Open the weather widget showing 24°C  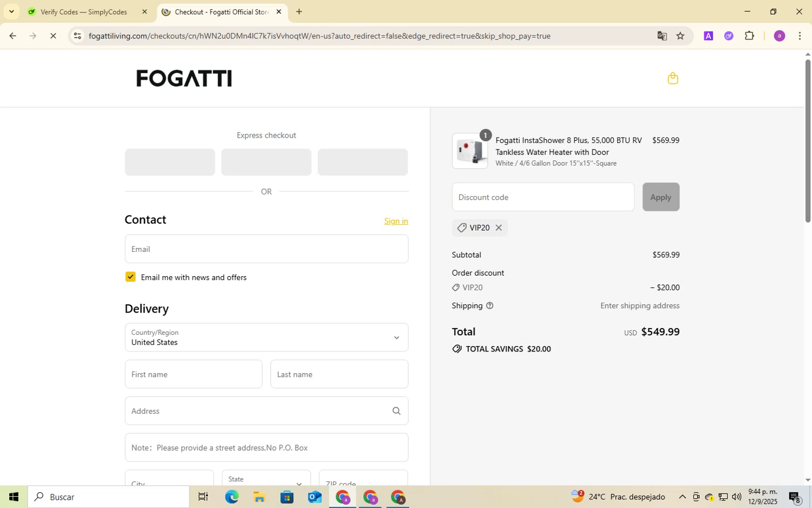click(618, 497)
